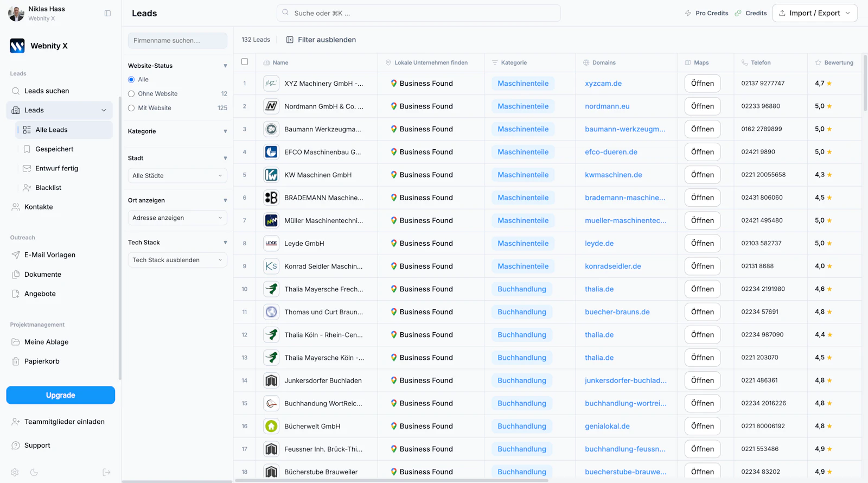Collapse the Ort anzeigen filter section
This screenshot has width=868, height=483.
225,200
